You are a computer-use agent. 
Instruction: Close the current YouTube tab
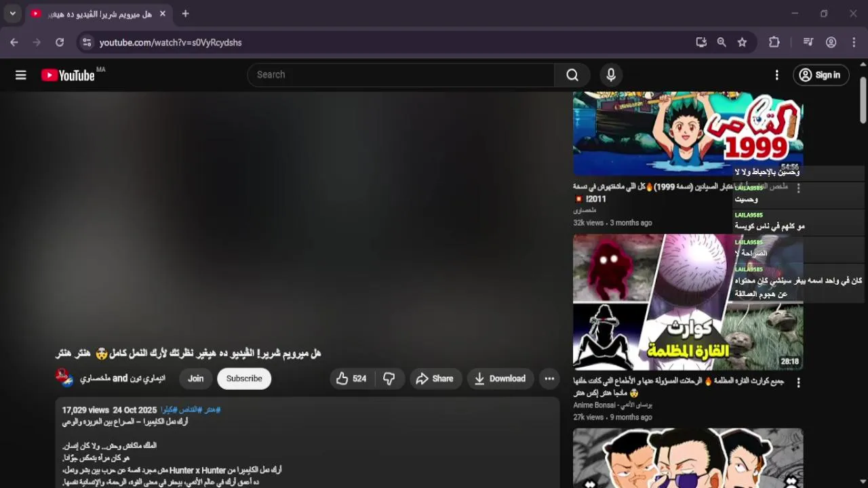coord(163,14)
